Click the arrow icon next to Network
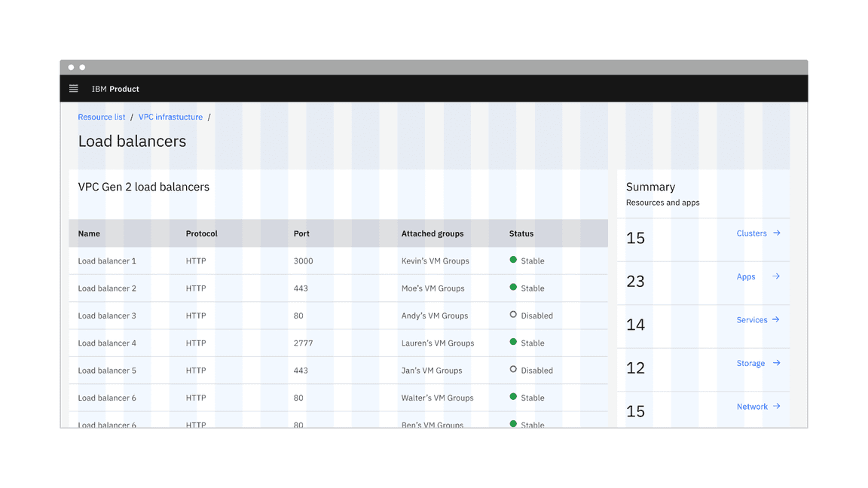 point(777,407)
